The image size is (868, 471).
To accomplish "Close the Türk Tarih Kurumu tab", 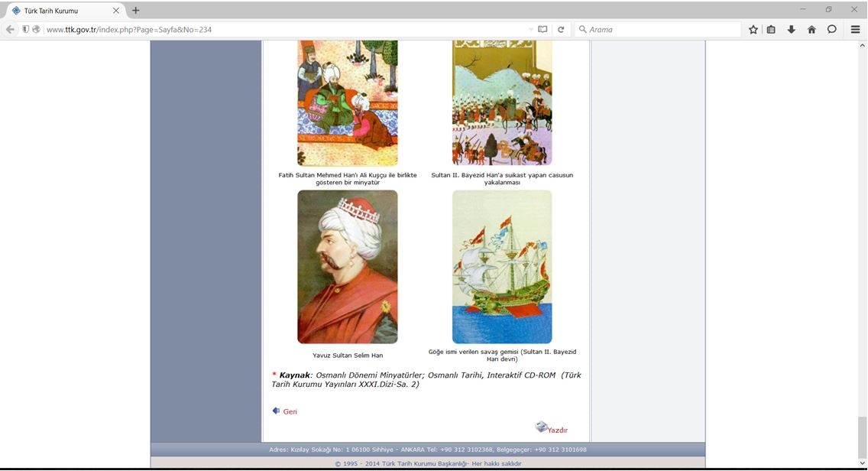I will coord(116,11).
